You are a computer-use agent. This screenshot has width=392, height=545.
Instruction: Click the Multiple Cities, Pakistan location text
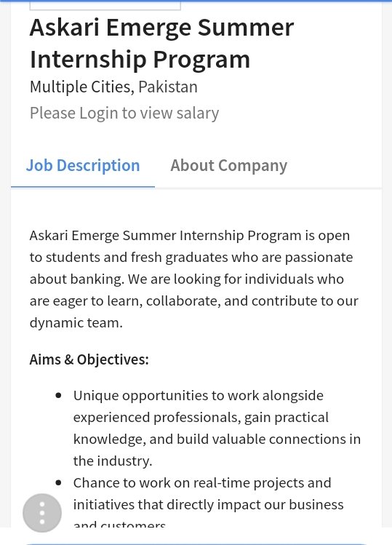(113, 87)
